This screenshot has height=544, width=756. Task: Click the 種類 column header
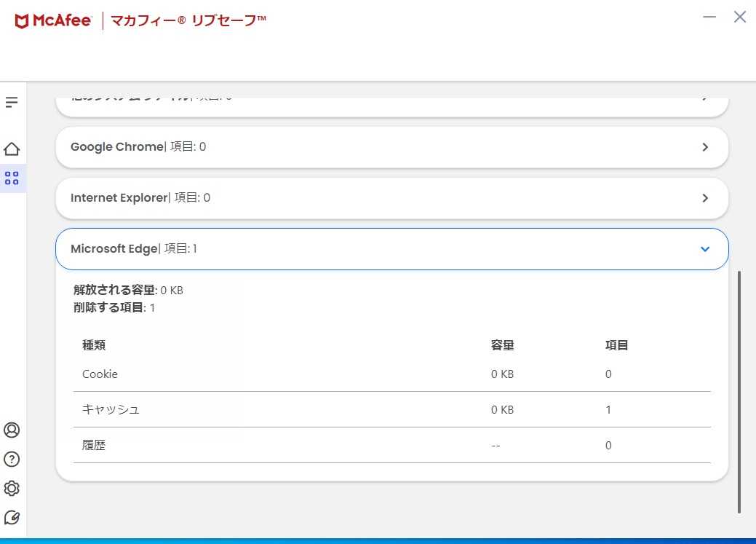pyautogui.click(x=94, y=345)
